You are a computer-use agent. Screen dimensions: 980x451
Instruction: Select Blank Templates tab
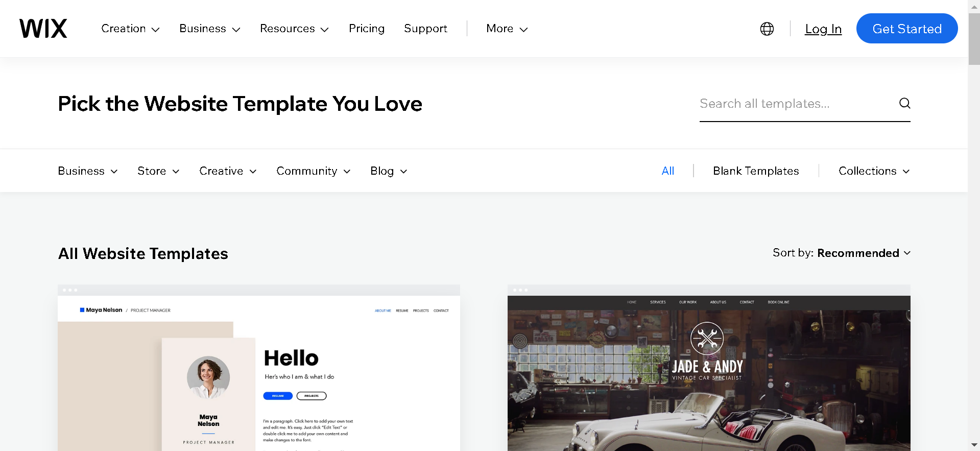click(756, 171)
